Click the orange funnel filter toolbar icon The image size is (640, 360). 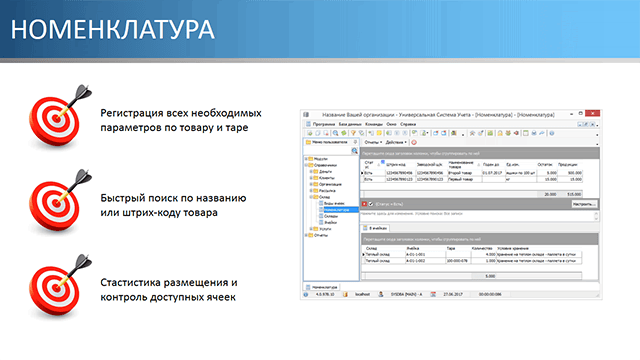353,133
